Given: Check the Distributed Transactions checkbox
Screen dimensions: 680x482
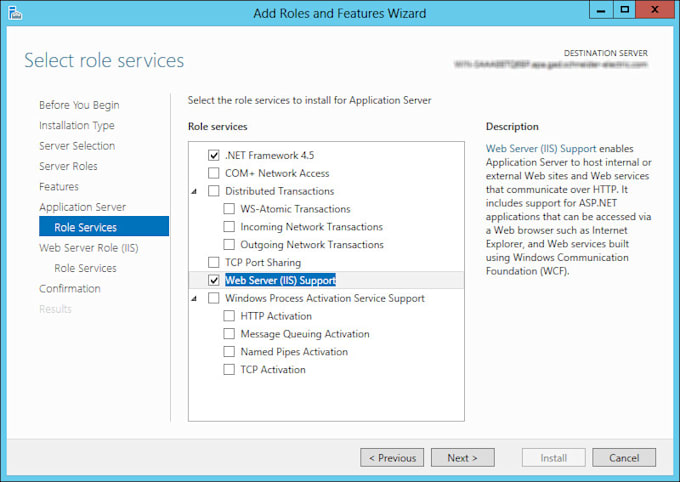Looking at the screenshot, I should pyautogui.click(x=213, y=191).
